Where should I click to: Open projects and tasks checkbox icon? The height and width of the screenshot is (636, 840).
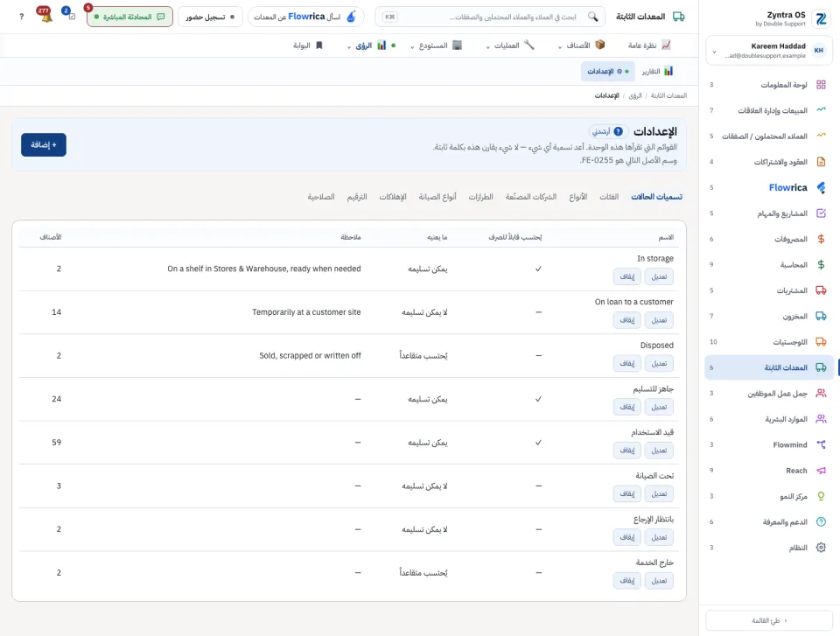pos(821,213)
